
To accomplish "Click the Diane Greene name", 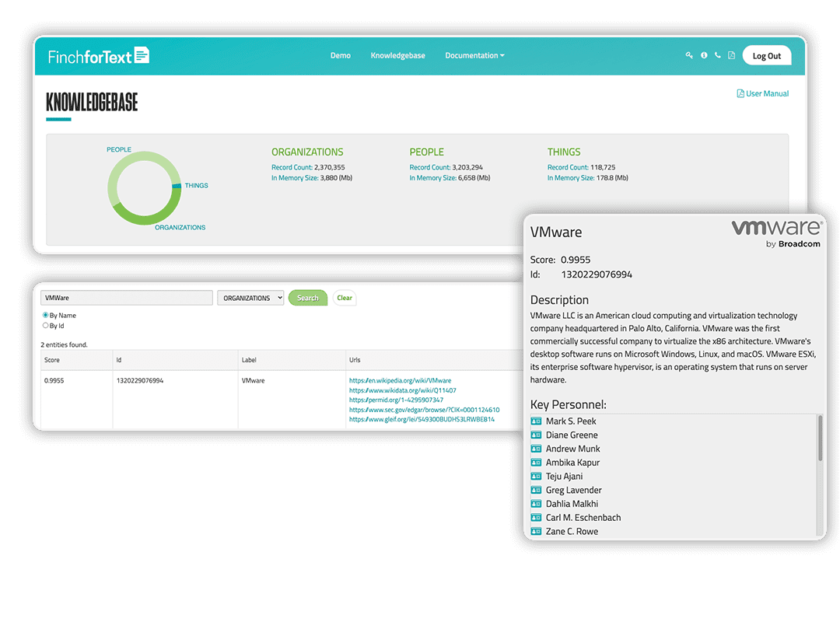I will [x=572, y=435].
